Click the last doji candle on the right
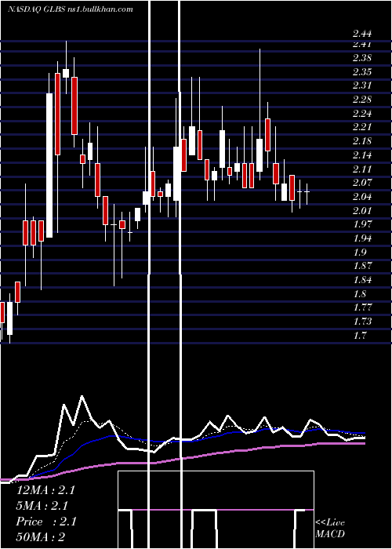 pyautogui.click(x=307, y=192)
